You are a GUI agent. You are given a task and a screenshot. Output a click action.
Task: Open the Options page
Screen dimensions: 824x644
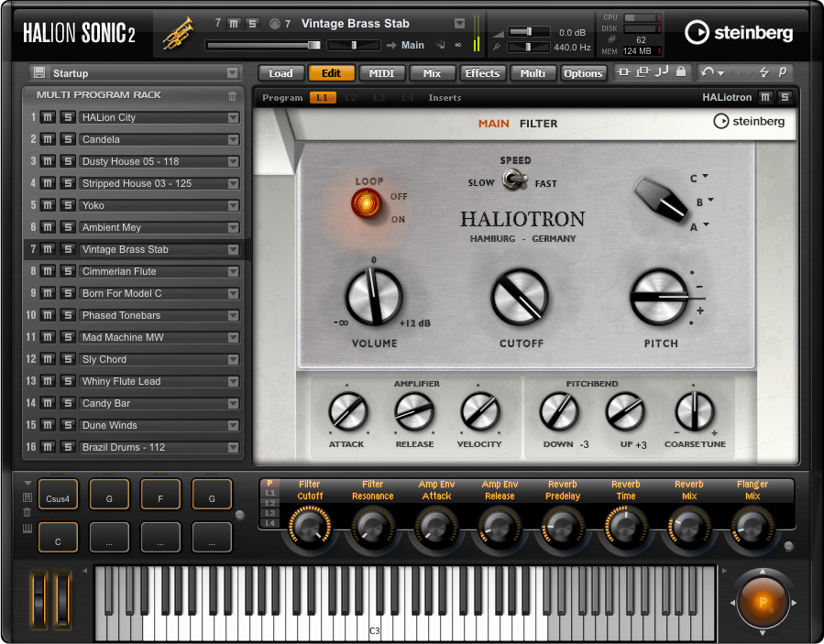(583, 73)
